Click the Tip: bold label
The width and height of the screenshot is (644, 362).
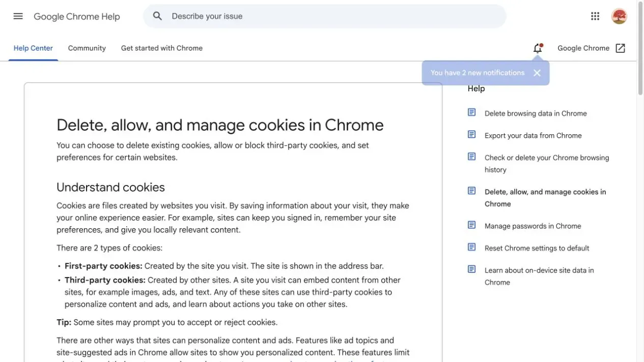pos(64,322)
